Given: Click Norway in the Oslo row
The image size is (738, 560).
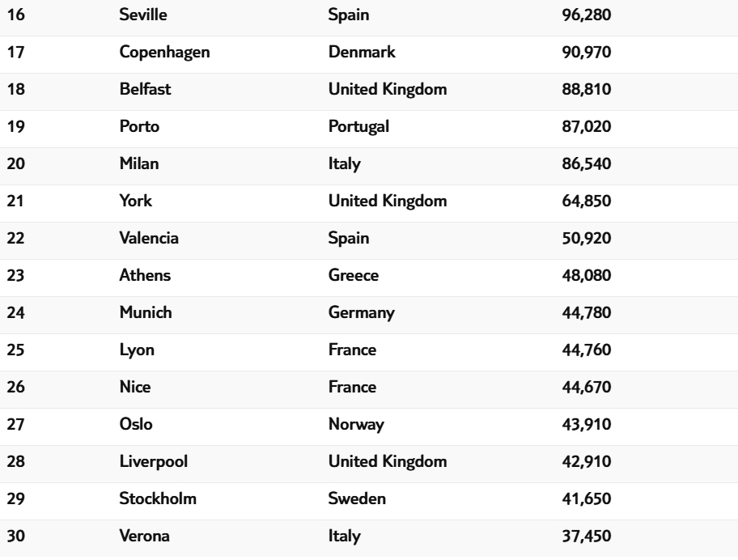Looking at the screenshot, I should (x=356, y=425).
